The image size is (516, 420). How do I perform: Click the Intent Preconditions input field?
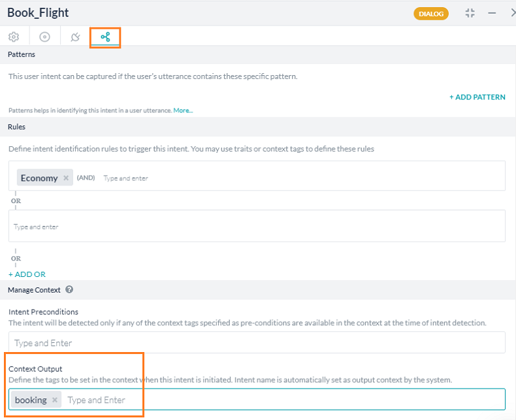click(257, 343)
